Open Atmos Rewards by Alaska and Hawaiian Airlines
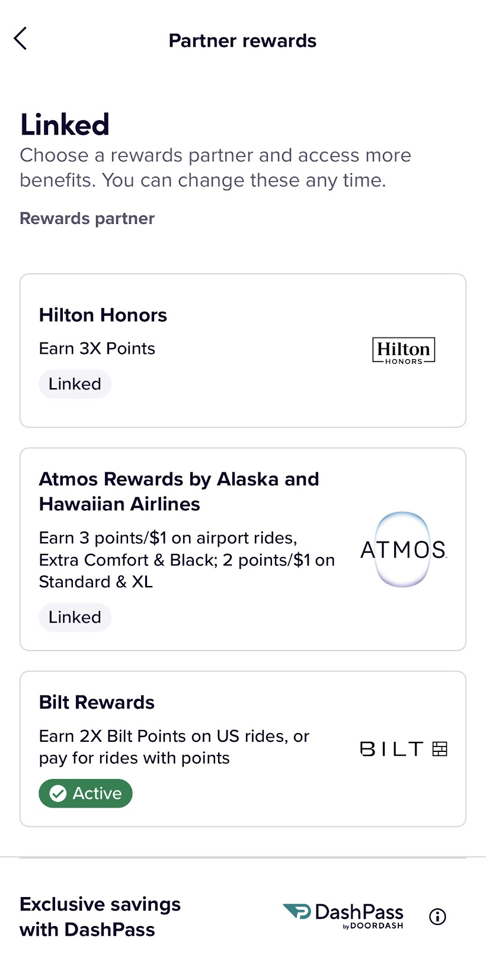Screen dimensions: 486x980 pyautogui.click(x=179, y=491)
